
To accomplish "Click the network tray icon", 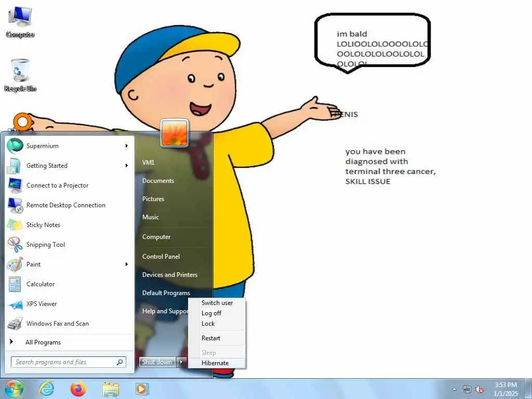I will pos(467,390).
